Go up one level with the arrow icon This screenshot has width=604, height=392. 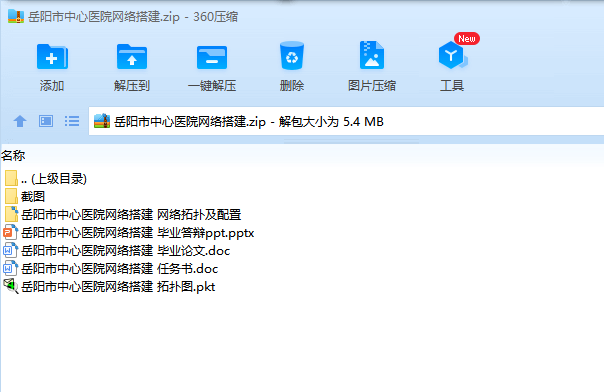[x=20, y=121]
